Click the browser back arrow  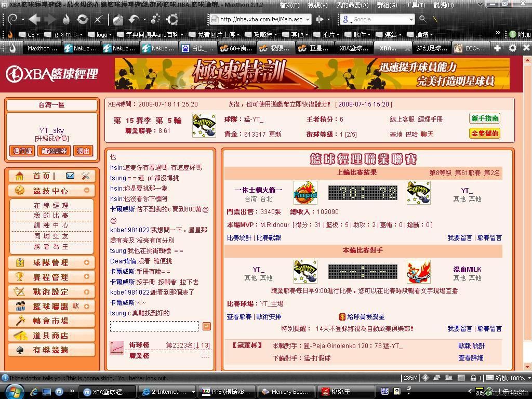34,19
